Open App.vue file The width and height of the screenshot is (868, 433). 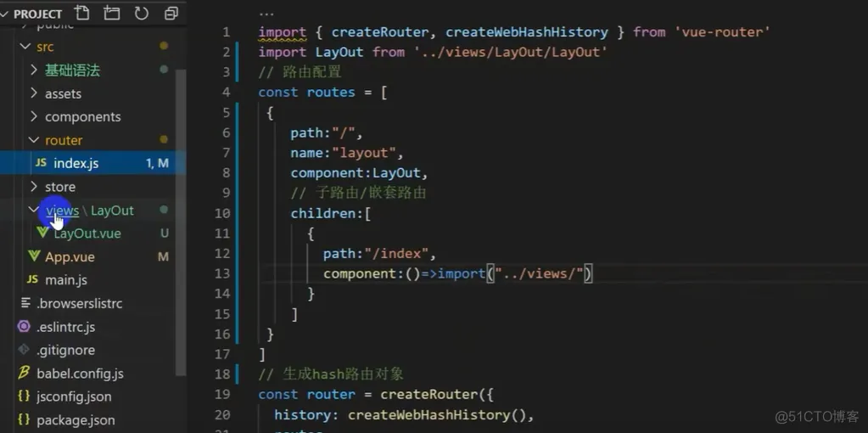point(70,257)
